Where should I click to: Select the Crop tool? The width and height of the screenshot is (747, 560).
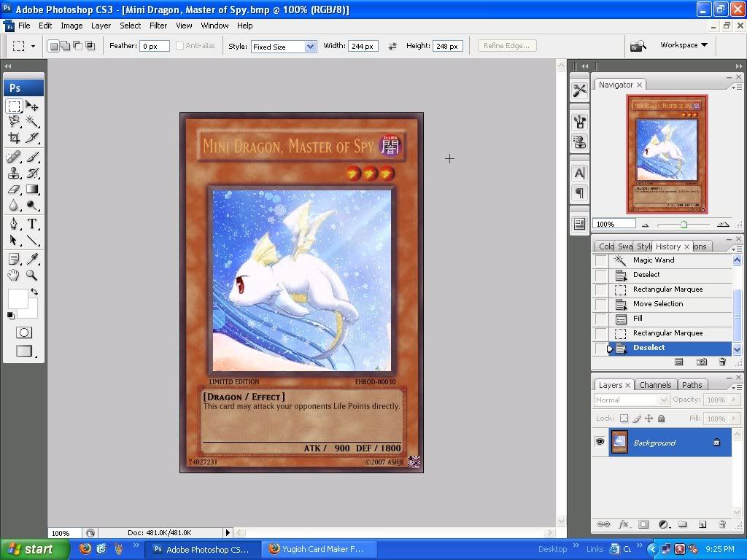[14, 138]
